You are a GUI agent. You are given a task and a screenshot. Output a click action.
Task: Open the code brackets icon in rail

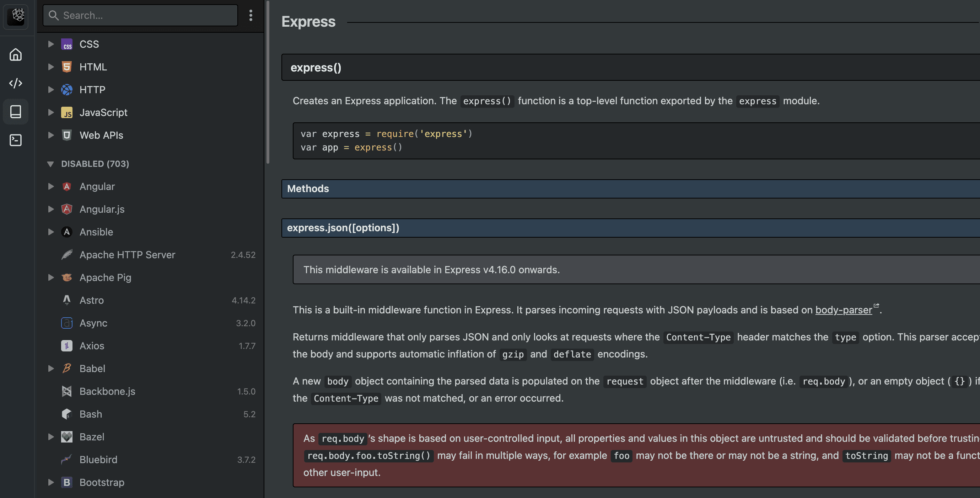[x=16, y=83]
